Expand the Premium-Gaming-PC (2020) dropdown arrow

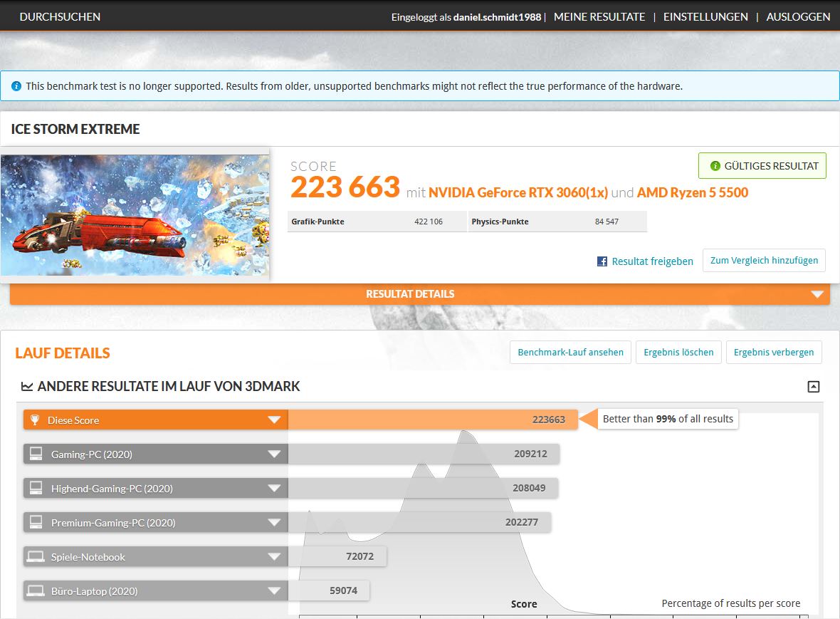pyautogui.click(x=274, y=523)
